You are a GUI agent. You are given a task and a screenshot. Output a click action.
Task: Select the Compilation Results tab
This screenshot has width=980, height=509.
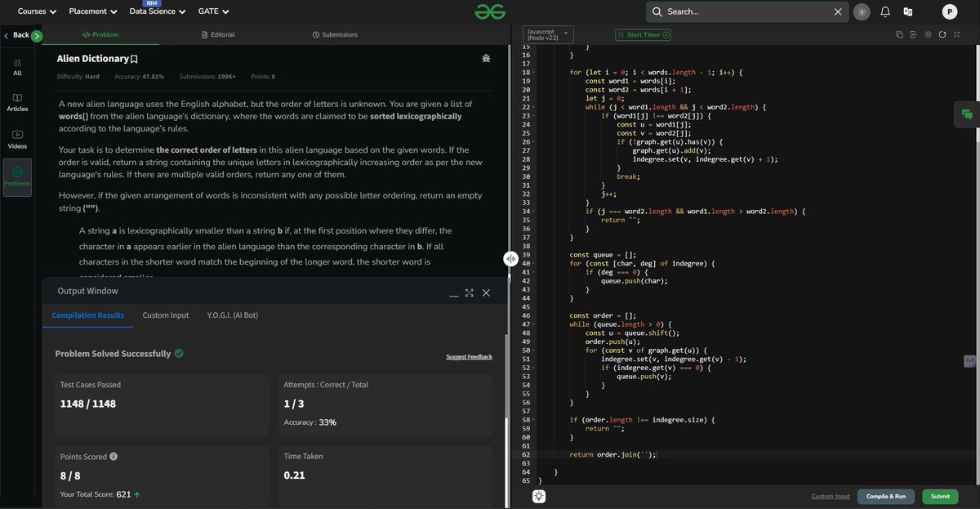point(88,315)
